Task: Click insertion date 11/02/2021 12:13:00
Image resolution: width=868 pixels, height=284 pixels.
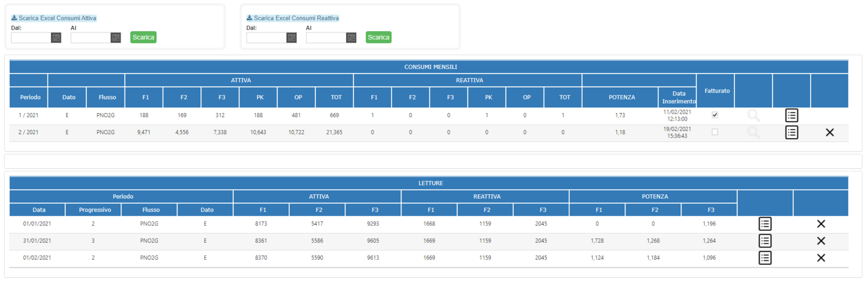Action: tap(677, 115)
